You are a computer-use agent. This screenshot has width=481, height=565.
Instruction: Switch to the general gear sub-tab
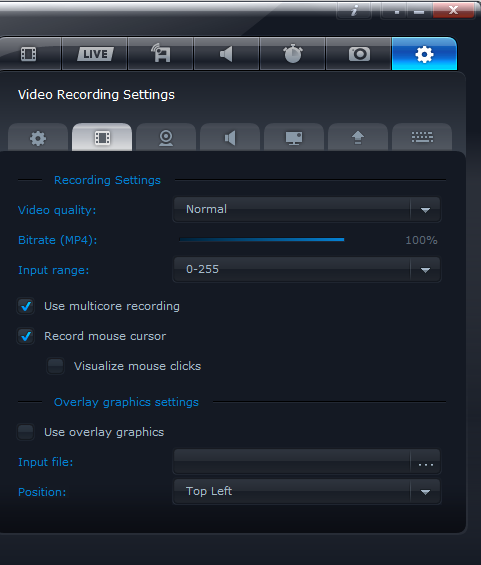(38, 138)
